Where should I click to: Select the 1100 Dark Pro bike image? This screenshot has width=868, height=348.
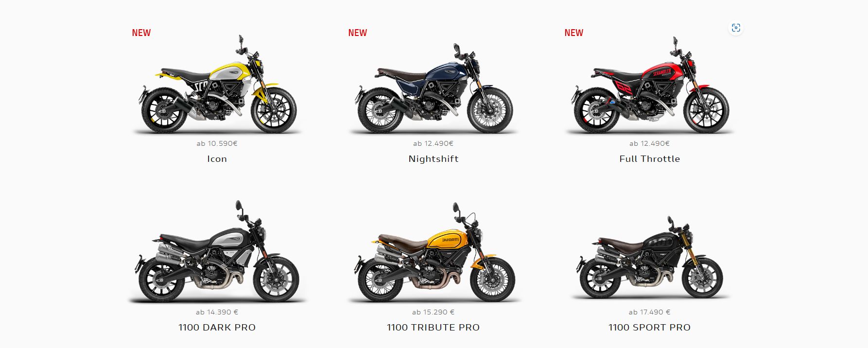pyautogui.click(x=217, y=252)
